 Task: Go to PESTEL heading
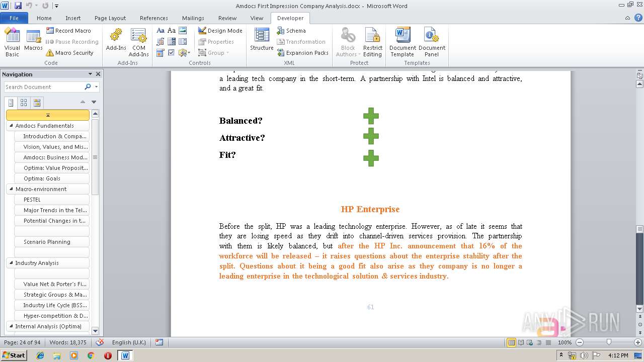tap(52, 200)
